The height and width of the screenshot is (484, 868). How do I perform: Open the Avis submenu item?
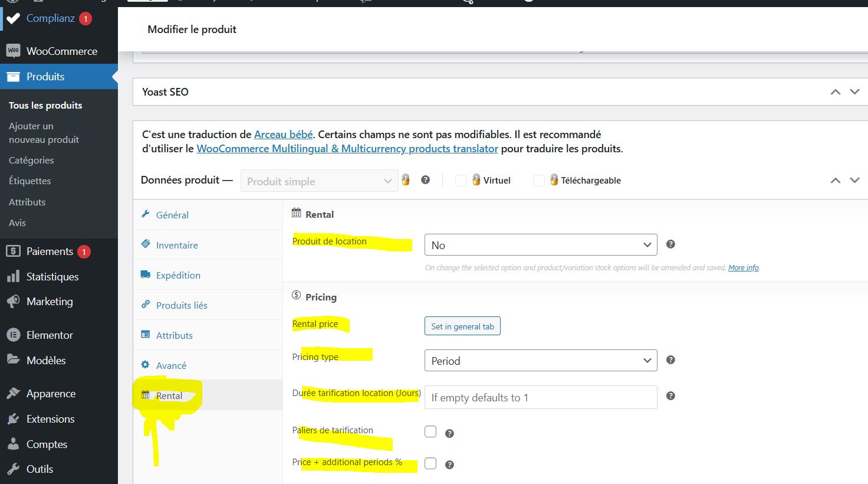[17, 223]
